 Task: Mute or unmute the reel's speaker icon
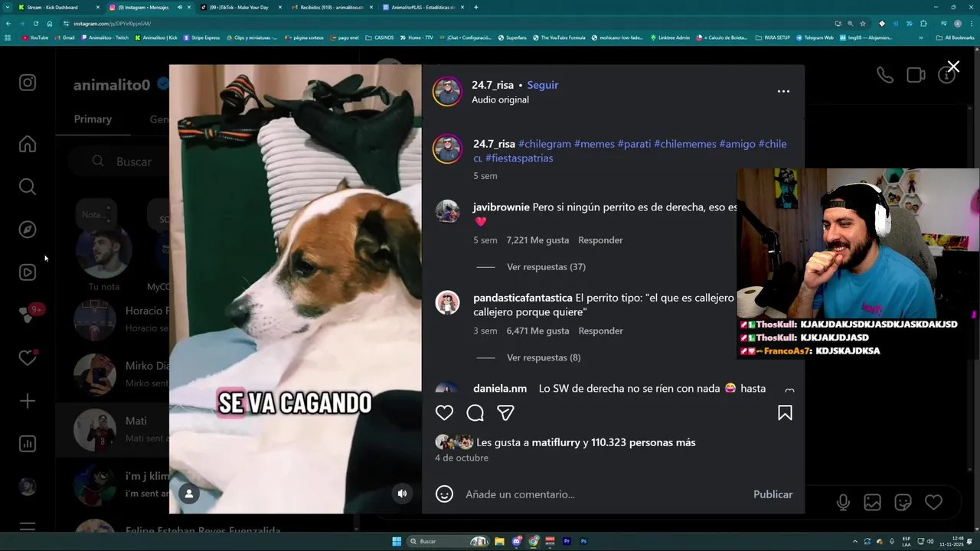[402, 494]
